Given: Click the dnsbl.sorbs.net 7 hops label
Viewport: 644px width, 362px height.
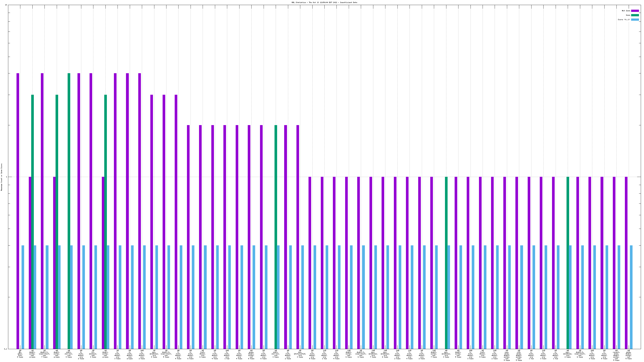Looking at the screenshot, I should click(434, 354).
